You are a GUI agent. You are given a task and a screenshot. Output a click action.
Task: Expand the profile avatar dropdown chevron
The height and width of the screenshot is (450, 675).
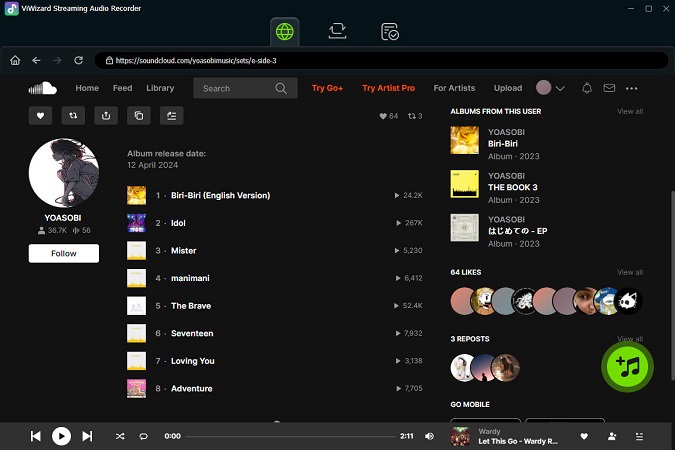[560, 88]
